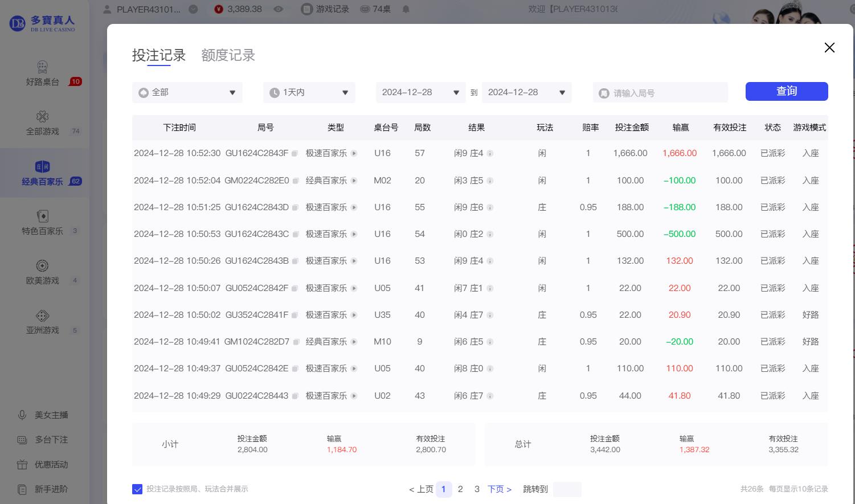Expand the 1天内 time range dropdown
Screen dimensions: 855x504
point(309,92)
